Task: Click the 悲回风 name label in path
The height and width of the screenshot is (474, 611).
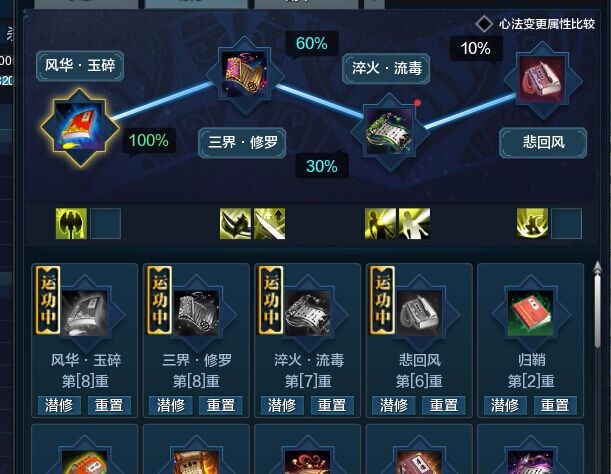Action: (x=543, y=143)
